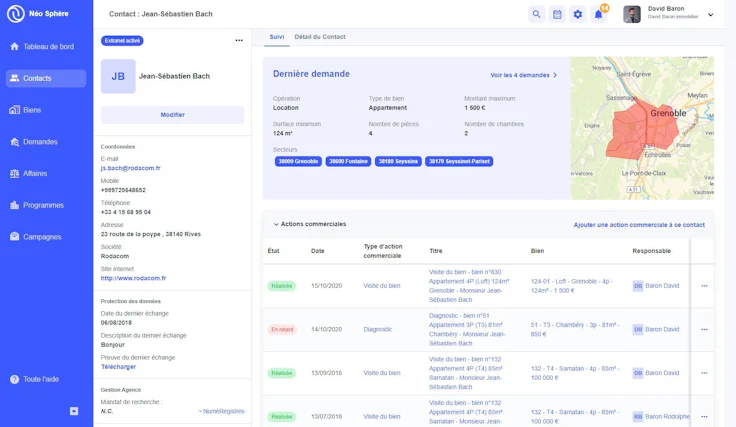Viewport: 736px width, 427px height.
Task: Open Visite du bien action dated 15/10/2020
Action: [382, 286]
